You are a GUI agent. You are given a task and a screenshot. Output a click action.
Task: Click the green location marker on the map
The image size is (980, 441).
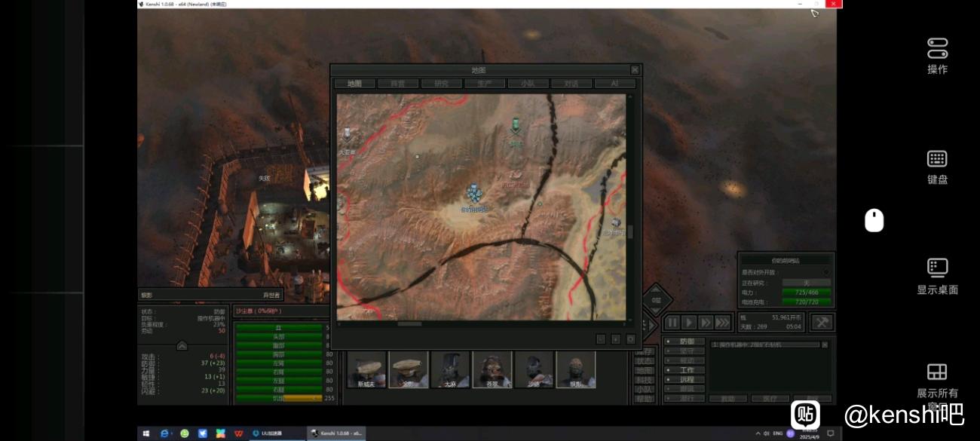coord(516,126)
